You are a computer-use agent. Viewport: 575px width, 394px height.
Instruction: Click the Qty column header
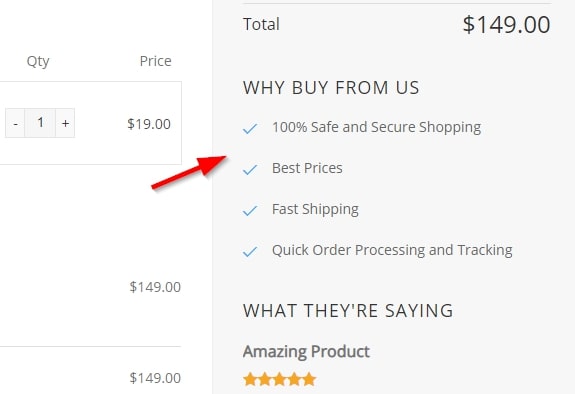[38, 61]
